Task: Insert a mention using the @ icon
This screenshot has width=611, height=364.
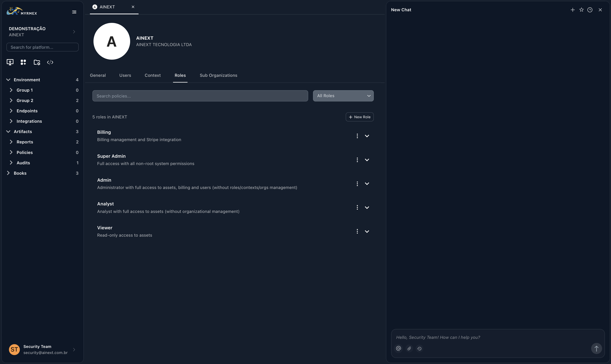Action: click(x=398, y=348)
